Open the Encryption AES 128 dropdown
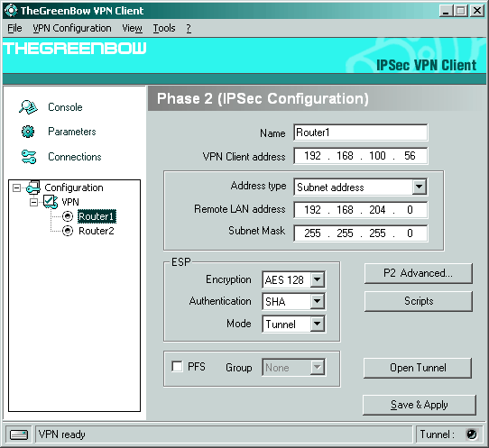The height and width of the screenshot is (448, 489). pos(318,279)
